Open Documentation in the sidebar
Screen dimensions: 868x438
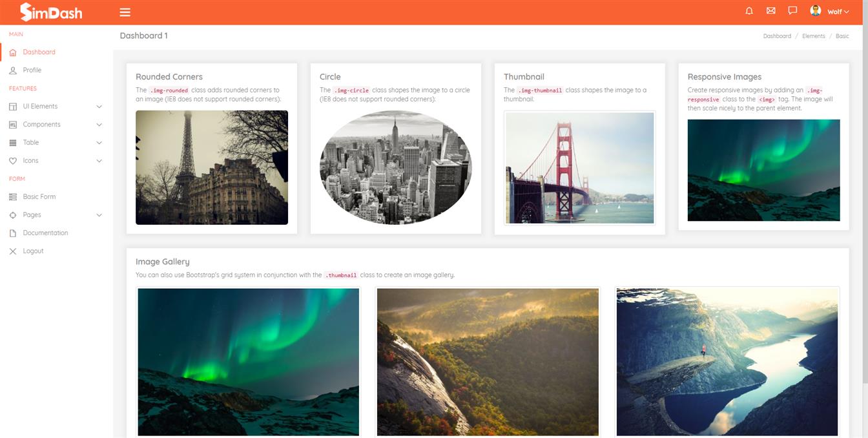(x=45, y=233)
